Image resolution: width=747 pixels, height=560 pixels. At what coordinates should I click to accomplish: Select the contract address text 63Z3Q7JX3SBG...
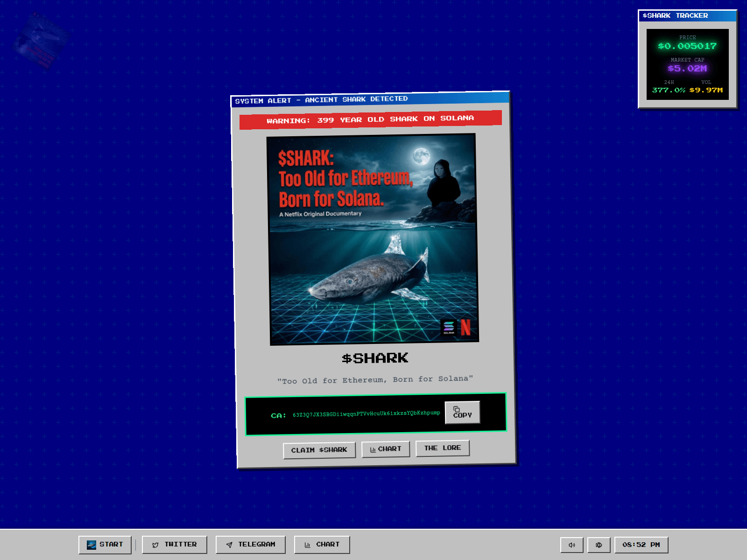366,414
